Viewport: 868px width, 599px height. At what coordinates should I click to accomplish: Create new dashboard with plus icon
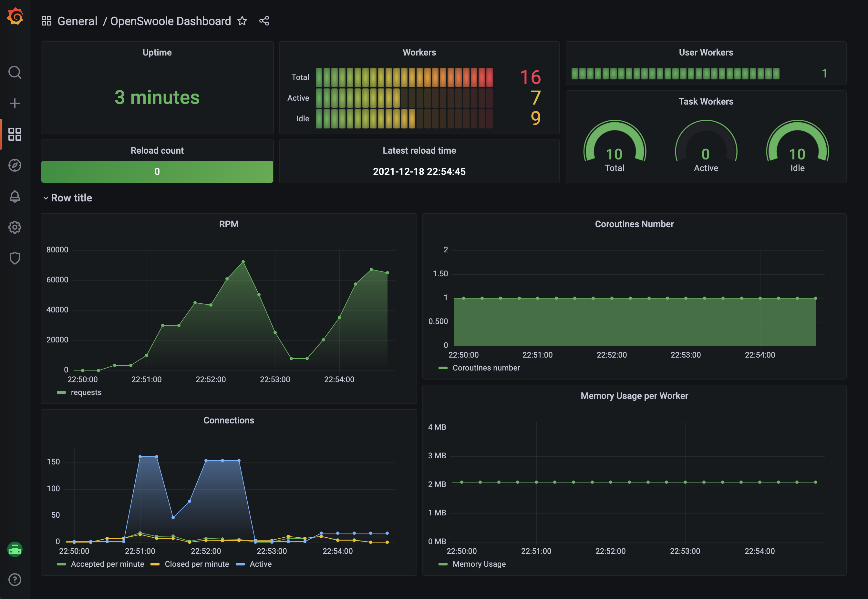coord(15,102)
